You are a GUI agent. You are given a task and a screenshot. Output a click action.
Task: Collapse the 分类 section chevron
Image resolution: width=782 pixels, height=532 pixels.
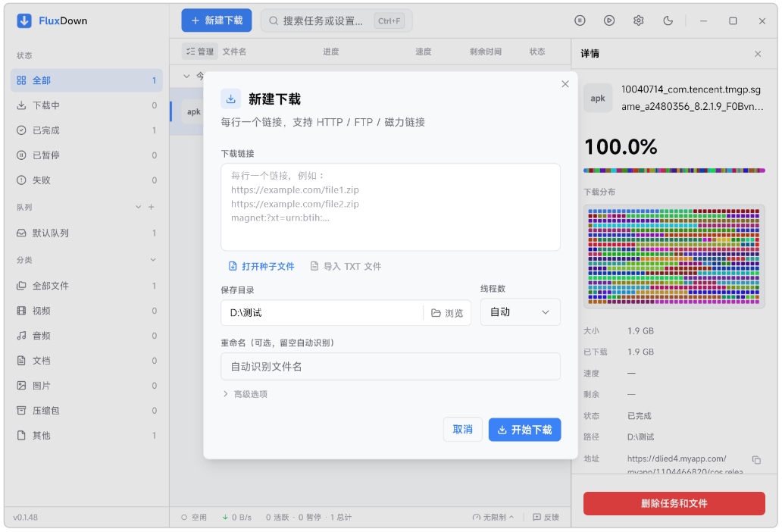[153, 260]
